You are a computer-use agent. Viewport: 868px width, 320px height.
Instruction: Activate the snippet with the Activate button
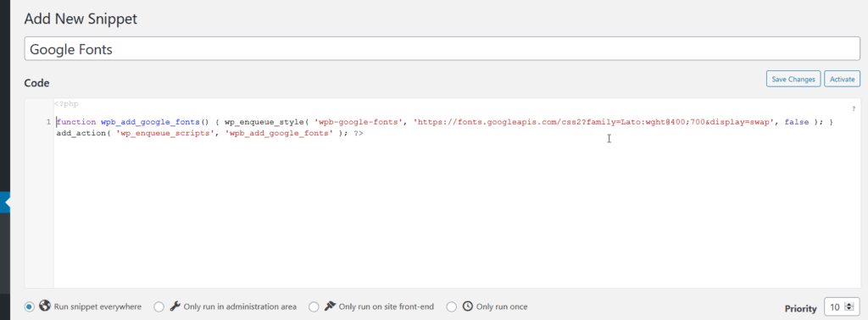(842, 79)
